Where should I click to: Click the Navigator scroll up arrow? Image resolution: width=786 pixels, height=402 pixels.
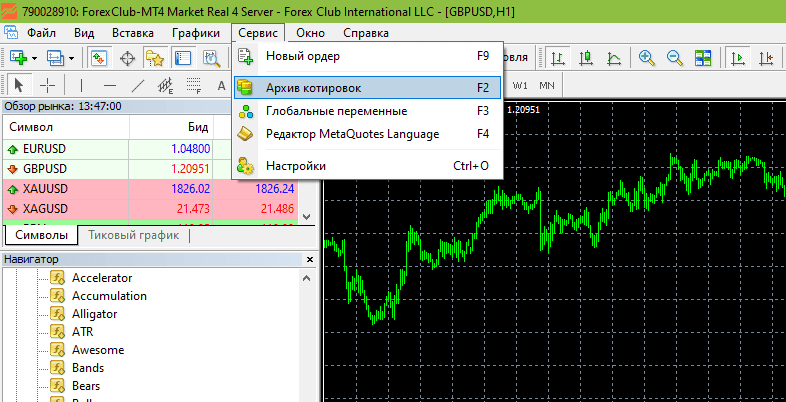tap(307, 277)
